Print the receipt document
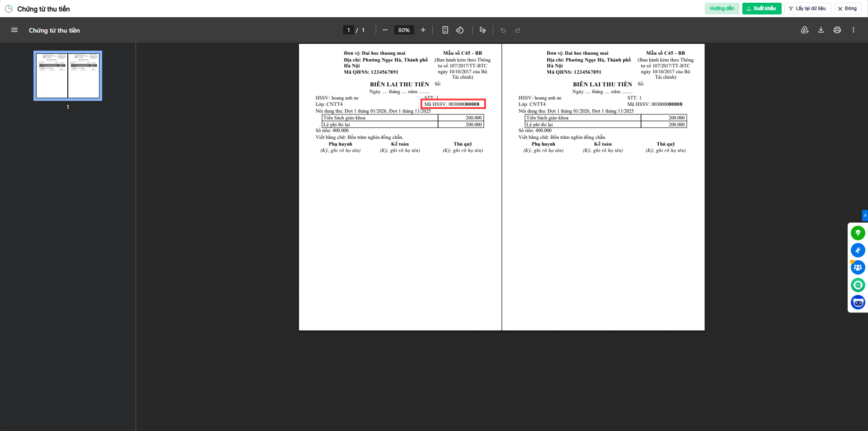The height and width of the screenshot is (431, 868). coord(837,30)
